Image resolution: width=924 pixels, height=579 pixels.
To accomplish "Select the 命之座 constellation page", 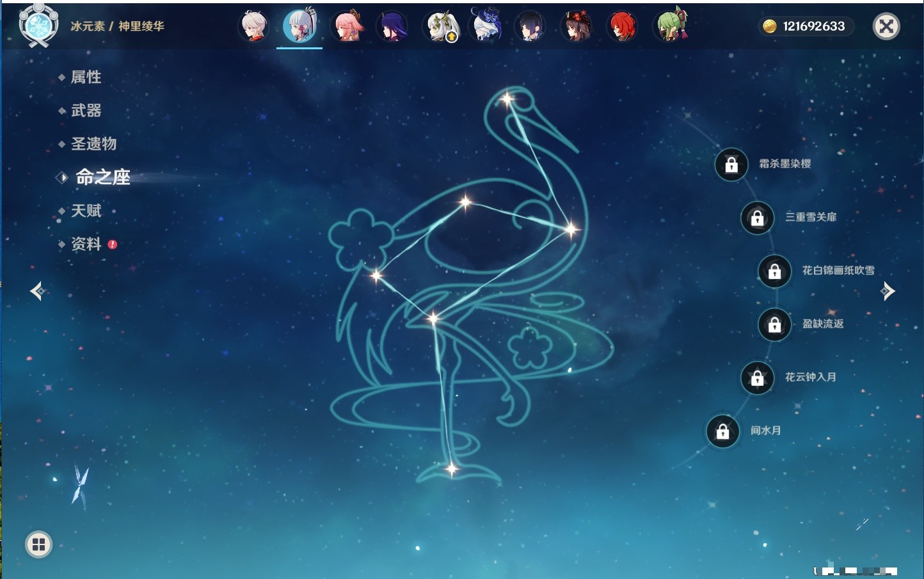I will (102, 177).
